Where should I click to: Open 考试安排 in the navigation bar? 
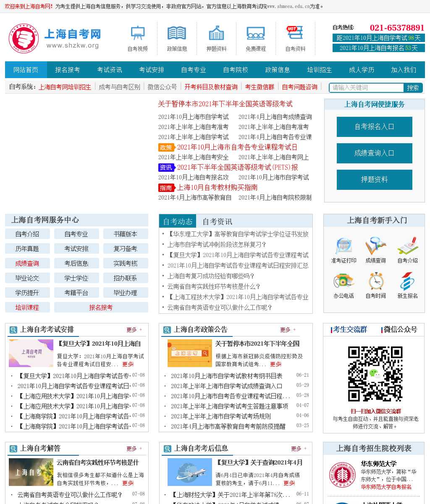152,70
